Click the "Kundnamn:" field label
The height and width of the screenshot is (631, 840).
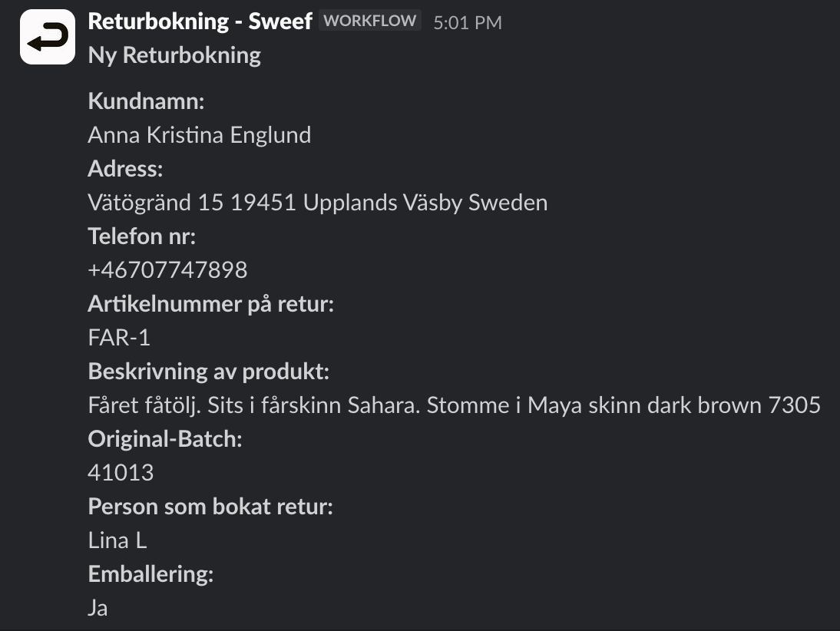coord(146,101)
